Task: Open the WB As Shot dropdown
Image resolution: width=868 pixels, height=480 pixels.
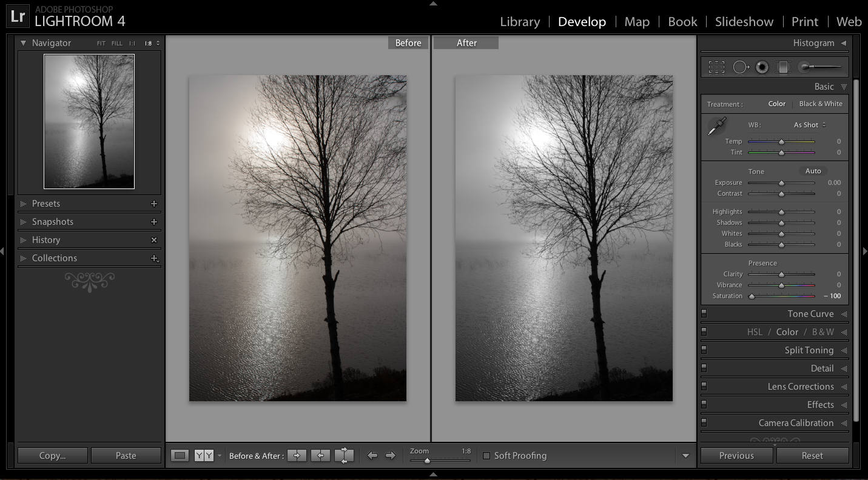Action: click(x=810, y=125)
